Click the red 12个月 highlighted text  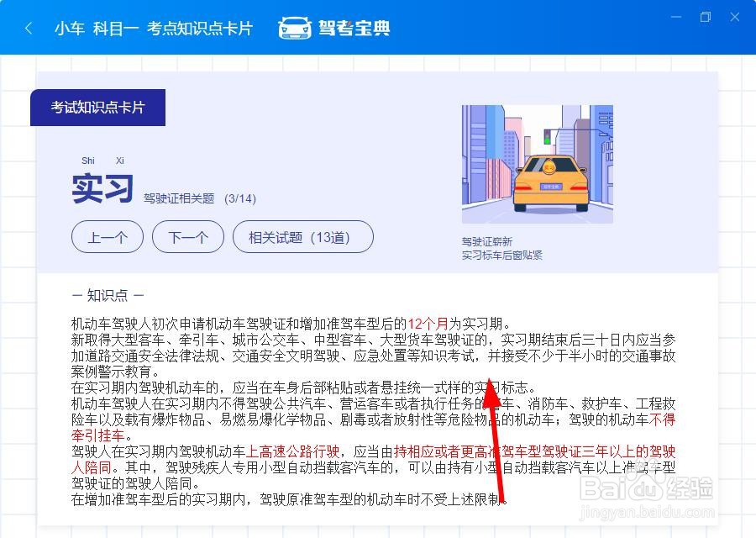(x=428, y=324)
